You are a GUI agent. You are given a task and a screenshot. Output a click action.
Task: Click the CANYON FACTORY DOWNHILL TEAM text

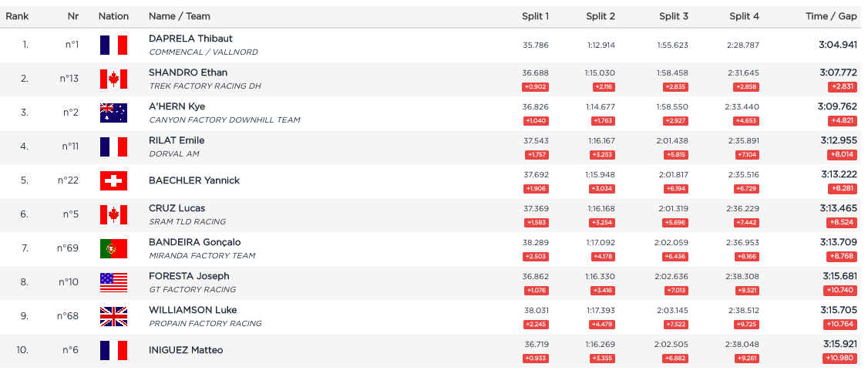224,120
